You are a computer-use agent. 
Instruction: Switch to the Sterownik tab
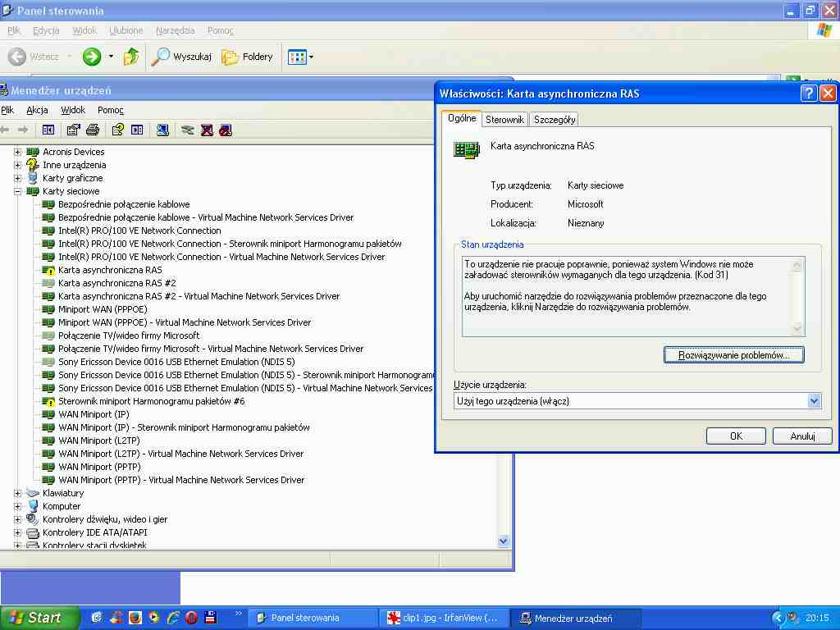[x=504, y=120]
